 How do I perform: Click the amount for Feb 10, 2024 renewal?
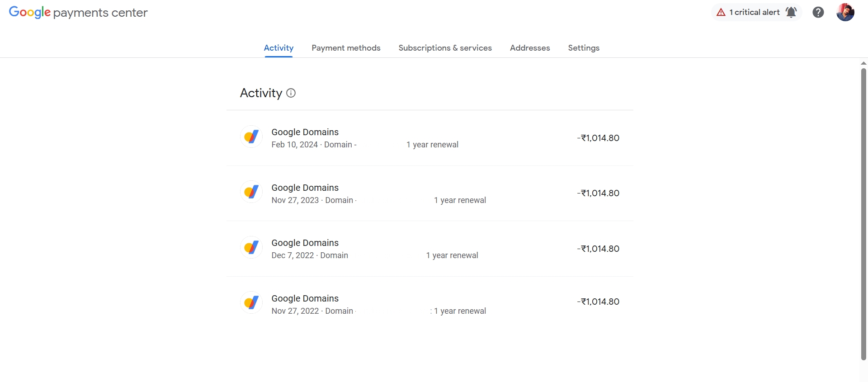598,138
